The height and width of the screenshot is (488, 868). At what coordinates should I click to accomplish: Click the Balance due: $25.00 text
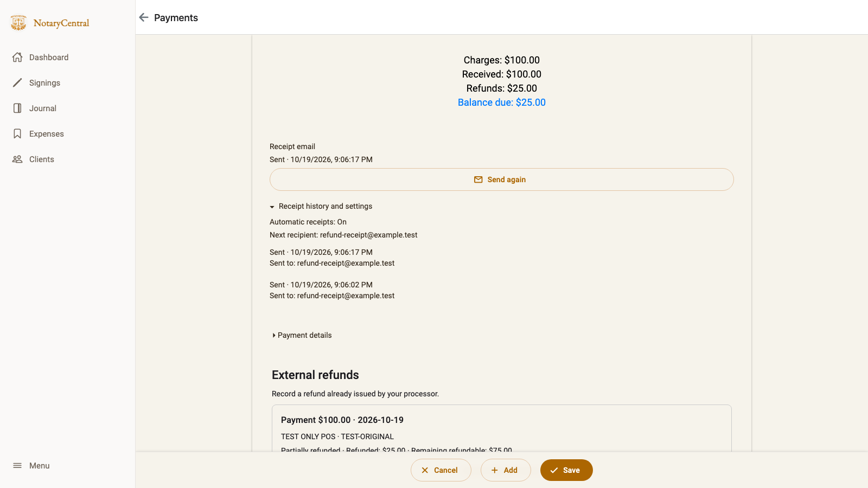coord(502,102)
